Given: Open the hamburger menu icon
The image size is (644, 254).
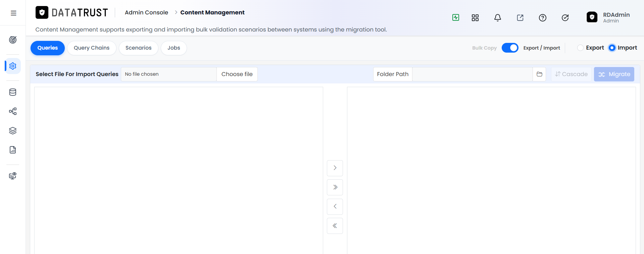Looking at the screenshot, I should 13,13.
